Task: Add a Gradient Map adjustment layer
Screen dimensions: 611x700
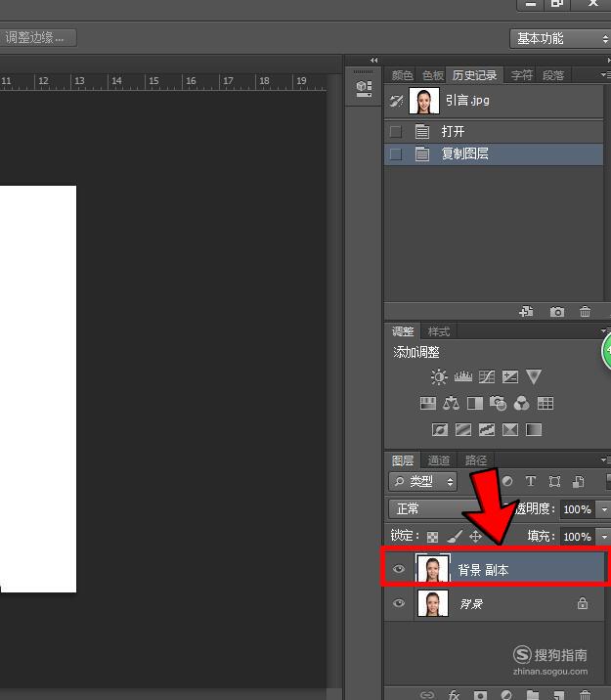Action: (x=534, y=430)
